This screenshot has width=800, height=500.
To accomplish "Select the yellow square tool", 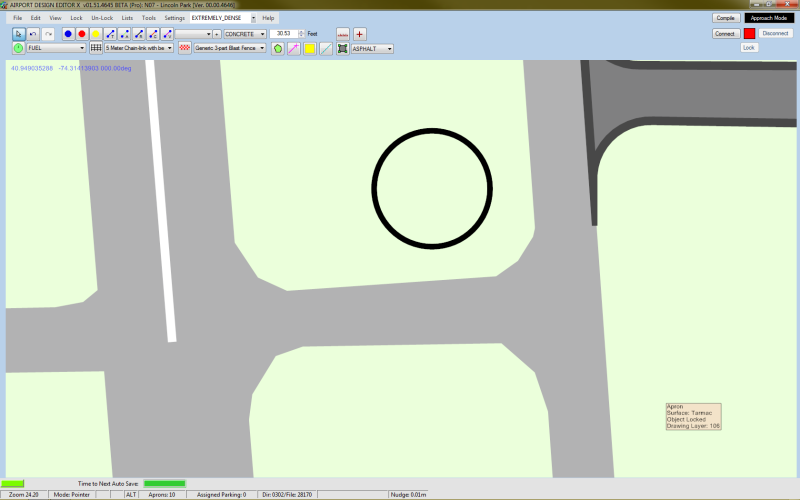I will point(310,48).
